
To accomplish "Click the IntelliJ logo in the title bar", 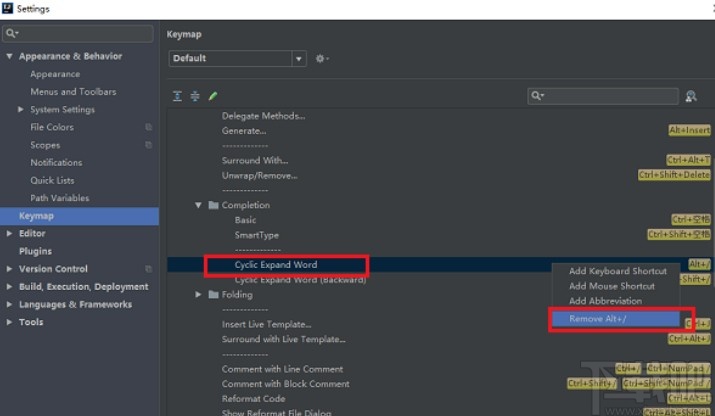I will tap(7, 8).
